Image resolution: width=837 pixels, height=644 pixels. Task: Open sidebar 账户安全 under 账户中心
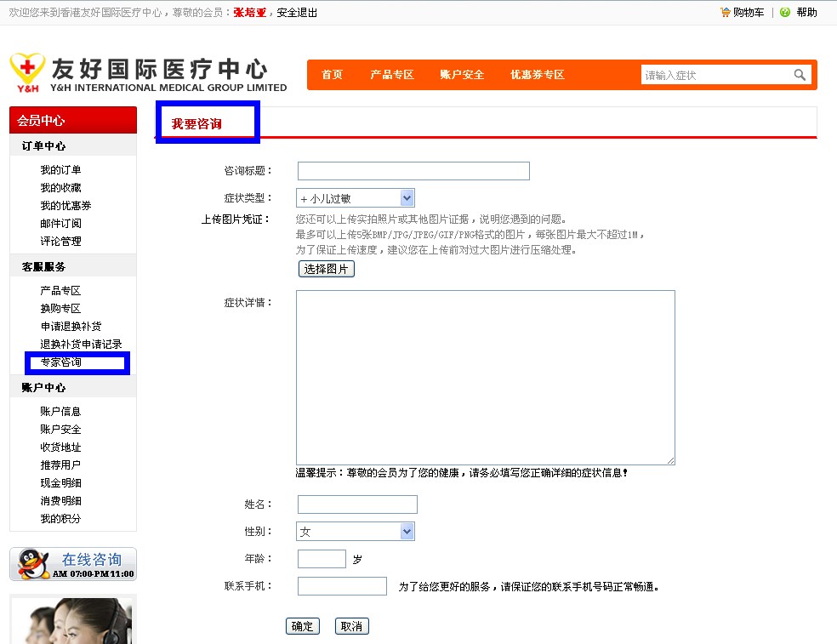[61, 430]
